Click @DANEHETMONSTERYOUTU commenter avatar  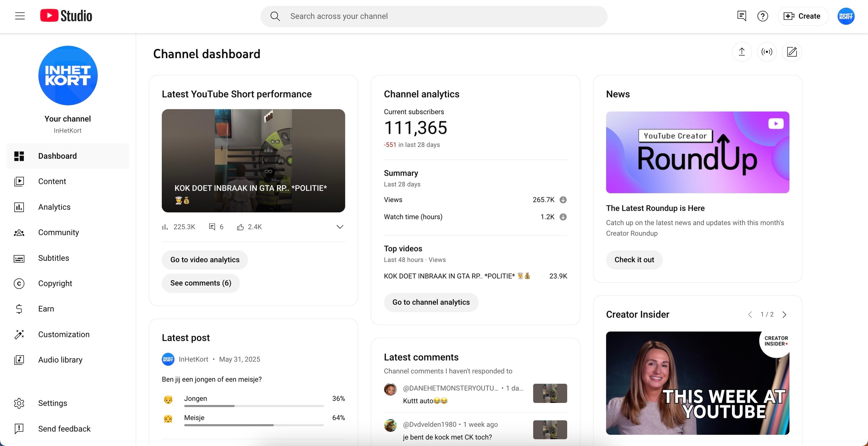point(390,389)
